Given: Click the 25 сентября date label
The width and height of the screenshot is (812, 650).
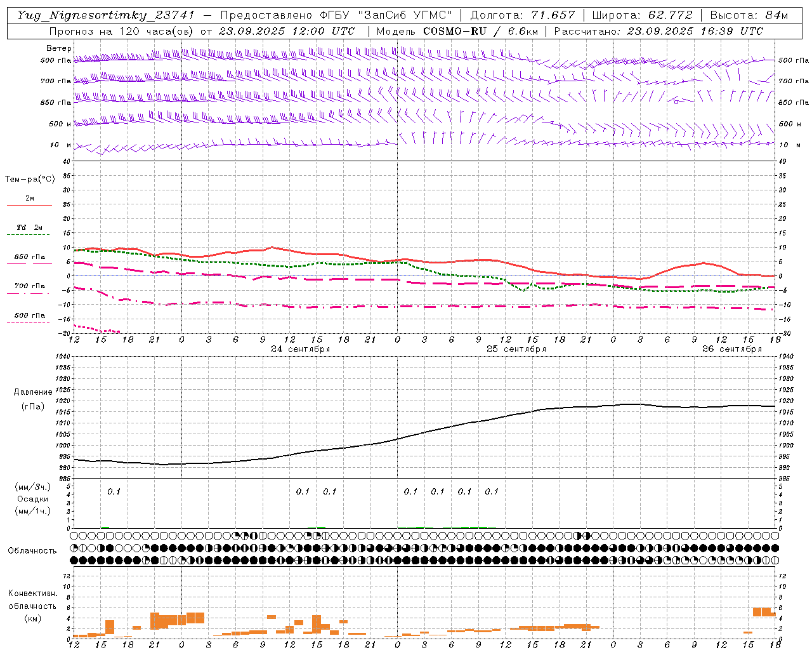Looking at the screenshot, I should [516, 349].
